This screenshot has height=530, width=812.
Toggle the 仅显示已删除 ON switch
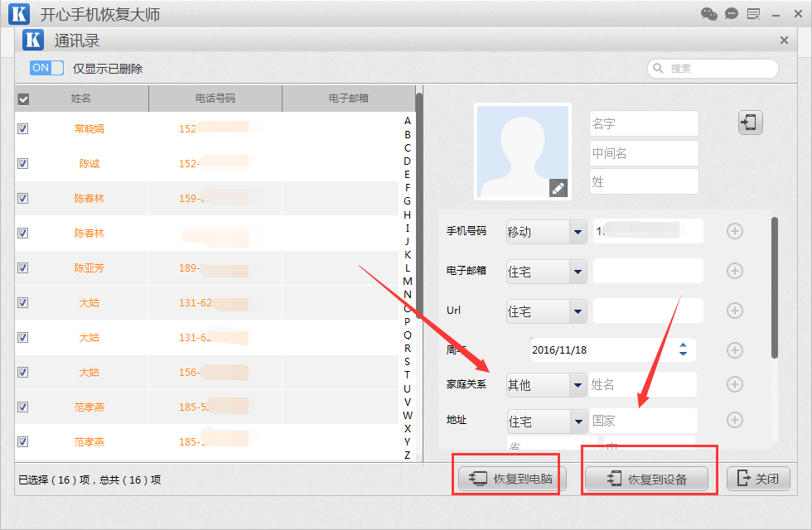click(46, 68)
